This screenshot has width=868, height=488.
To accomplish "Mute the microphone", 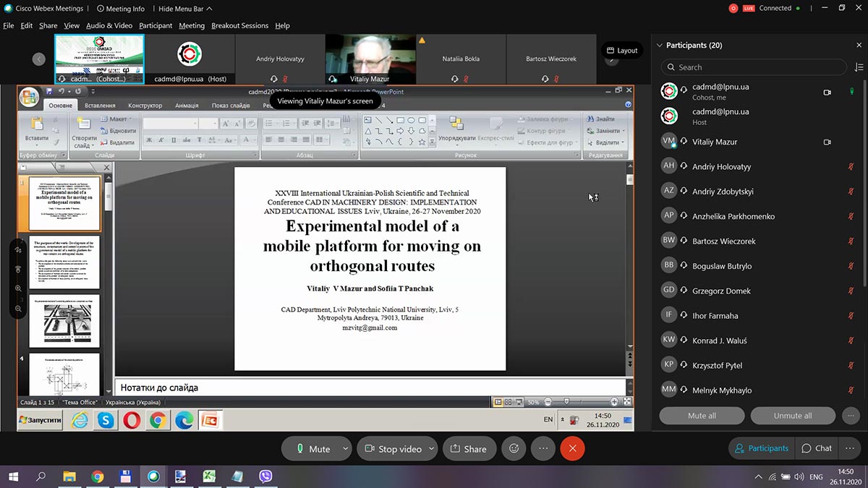I will click(312, 448).
